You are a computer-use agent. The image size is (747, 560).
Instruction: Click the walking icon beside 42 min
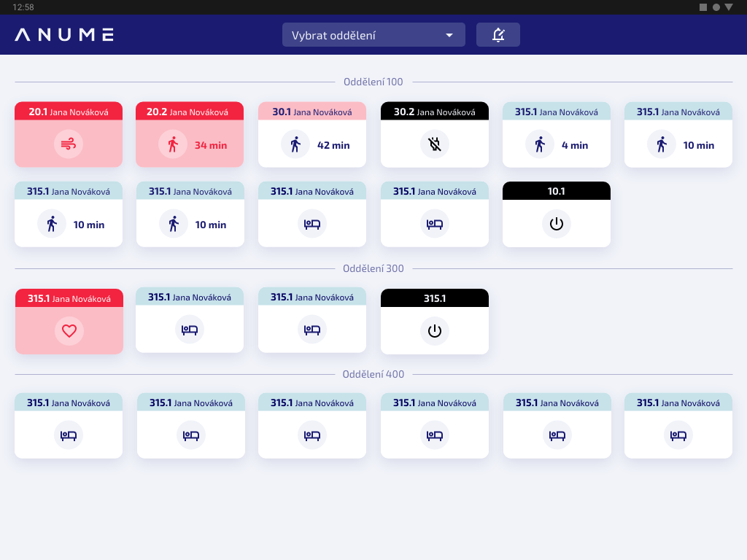pyautogui.click(x=295, y=144)
